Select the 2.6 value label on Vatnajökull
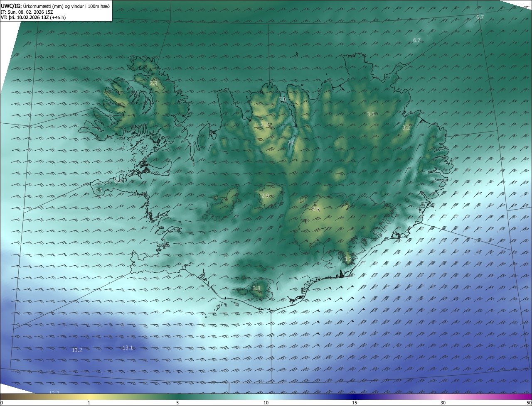This screenshot has height=406, width=532. (x=316, y=210)
